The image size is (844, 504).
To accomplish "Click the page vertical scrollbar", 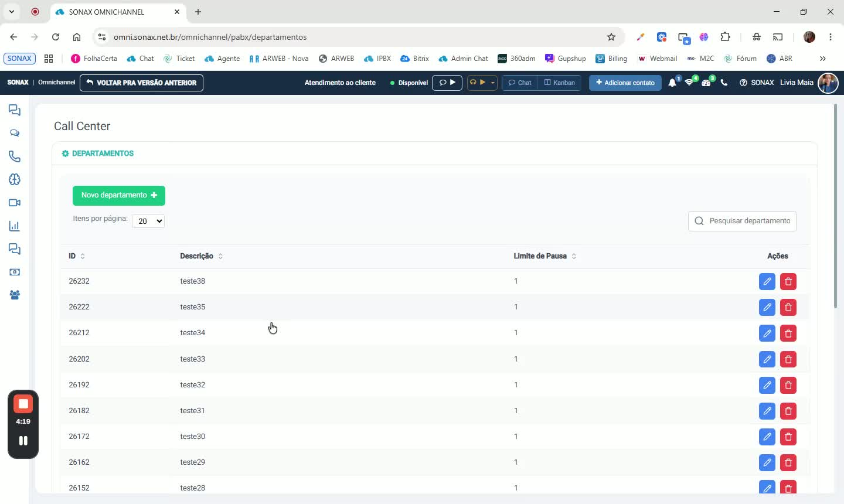I will (x=836, y=205).
